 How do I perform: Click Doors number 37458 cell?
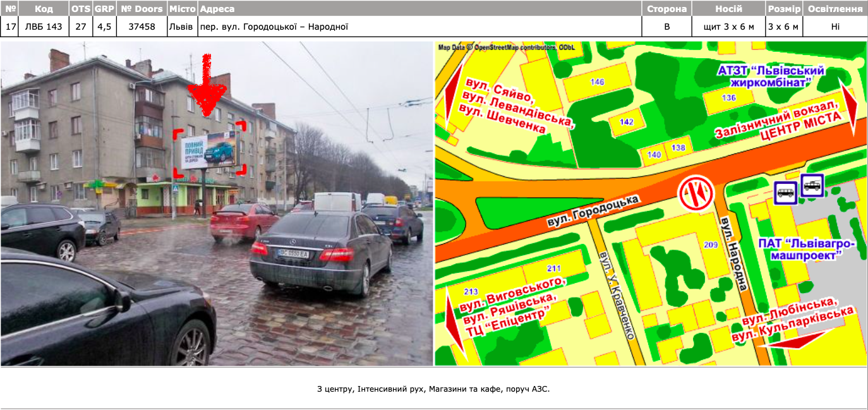pyautogui.click(x=142, y=27)
